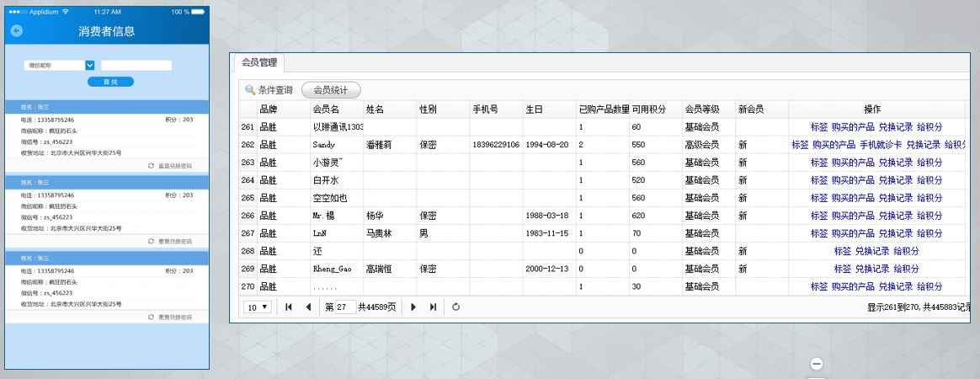Viewport: 980px width, 379px height.
Task: Jump to the last page of results
Action: click(433, 307)
